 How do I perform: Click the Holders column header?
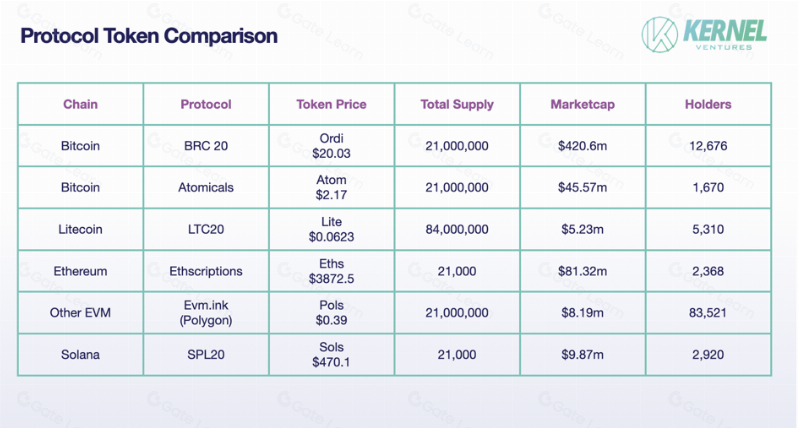tap(708, 104)
